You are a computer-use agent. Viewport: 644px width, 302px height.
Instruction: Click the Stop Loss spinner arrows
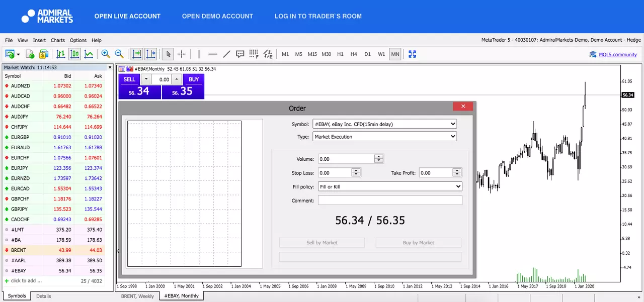356,173
